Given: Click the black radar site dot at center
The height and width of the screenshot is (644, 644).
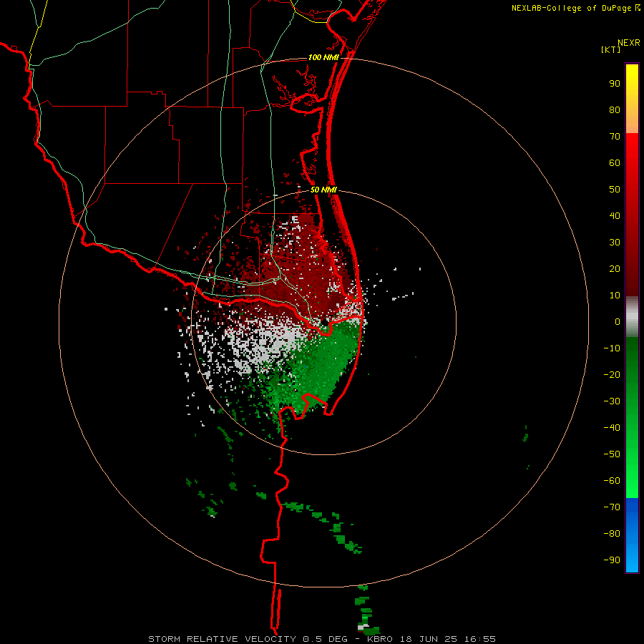Looking at the screenshot, I should [324, 323].
